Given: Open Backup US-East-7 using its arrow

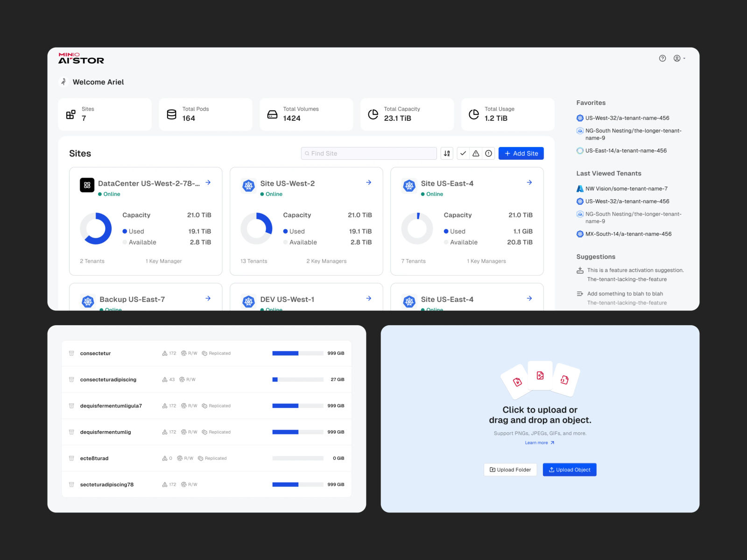Looking at the screenshot, I should 208,298.
